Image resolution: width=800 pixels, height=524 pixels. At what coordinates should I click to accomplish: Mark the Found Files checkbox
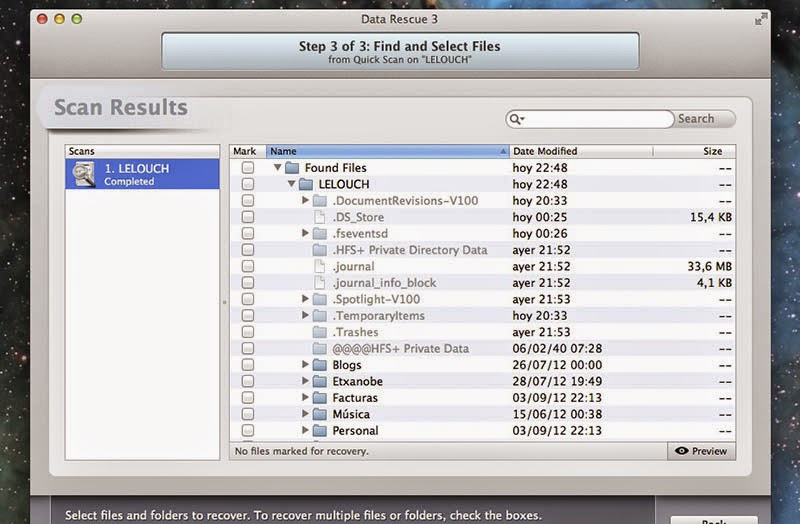(x=247, y=167)
